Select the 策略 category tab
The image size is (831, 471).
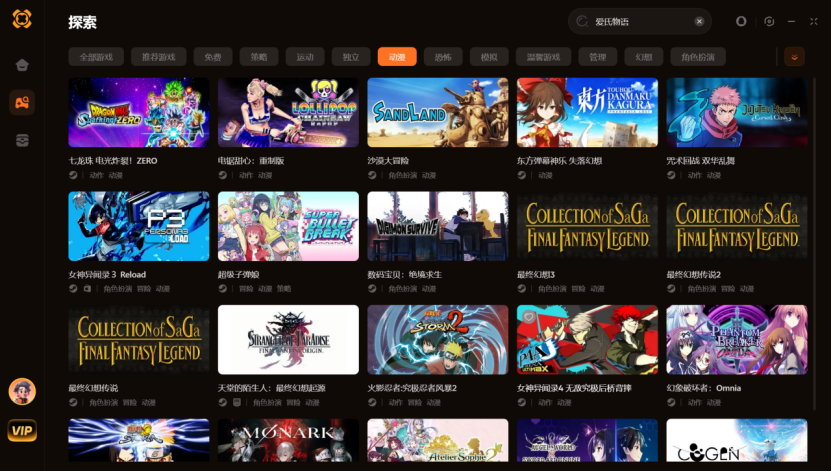coord(259,57)
